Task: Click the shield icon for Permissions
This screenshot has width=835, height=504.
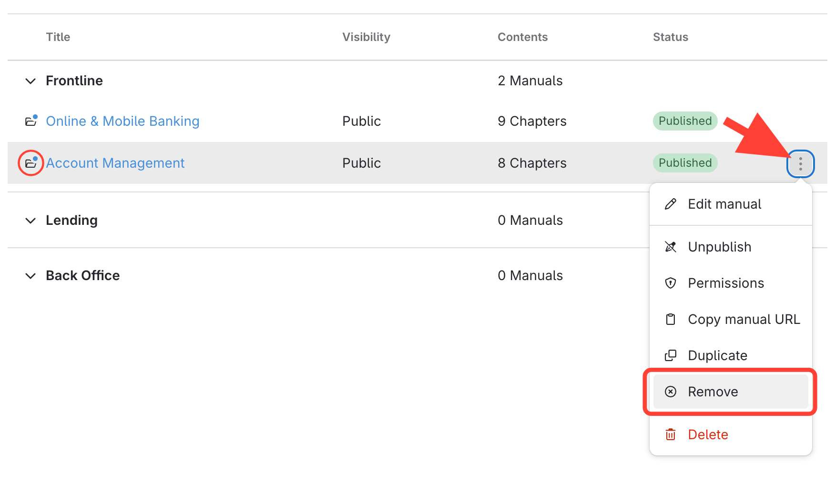Action: click(671, 283)
